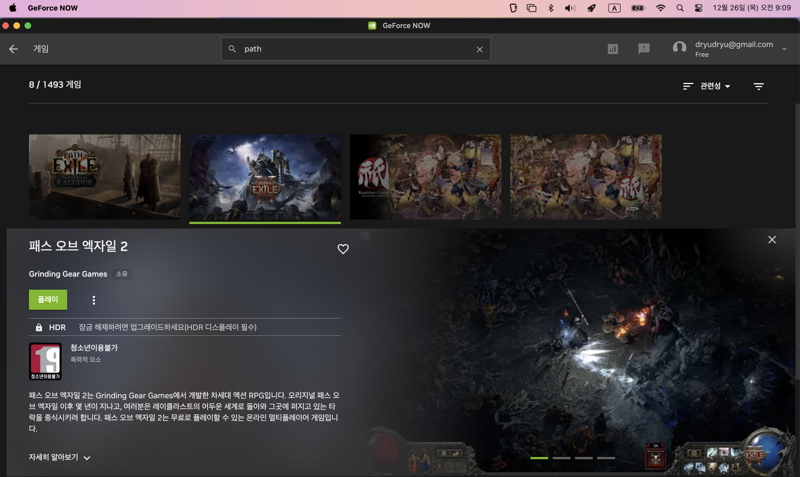This screenshot has width=800, height=477.
Task: Click the 소유 owned tag
Action: 121,274
